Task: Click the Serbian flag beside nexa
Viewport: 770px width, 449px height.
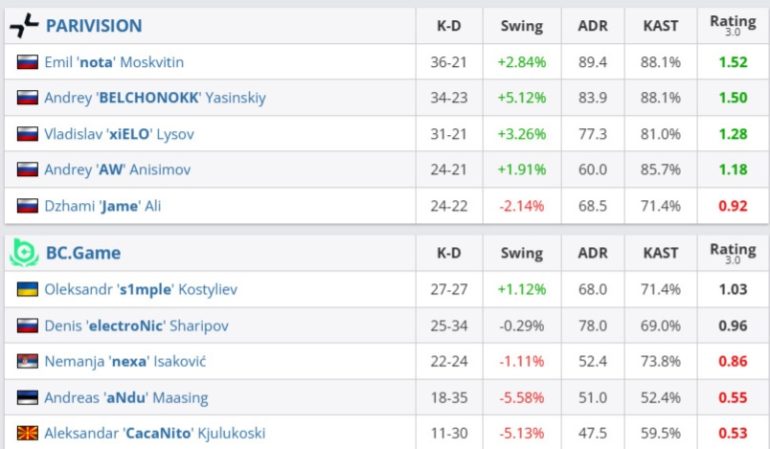Action: (27, 361)
